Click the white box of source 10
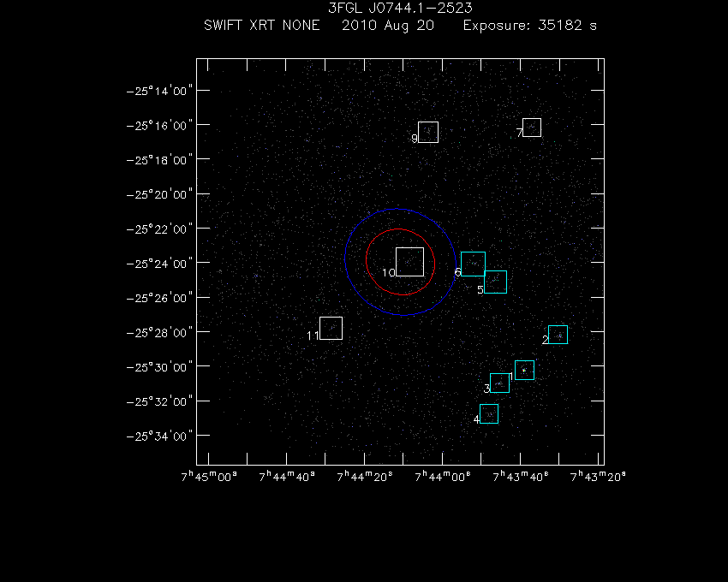The image size is (728, 582). tap(409, 262)
